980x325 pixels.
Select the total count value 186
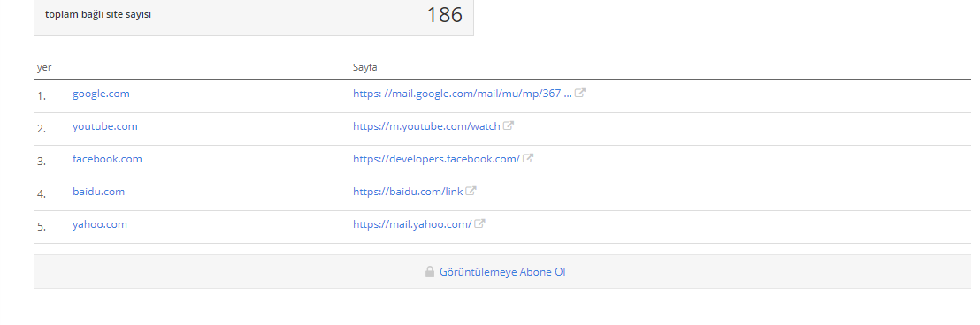click(x=444, y=15)
